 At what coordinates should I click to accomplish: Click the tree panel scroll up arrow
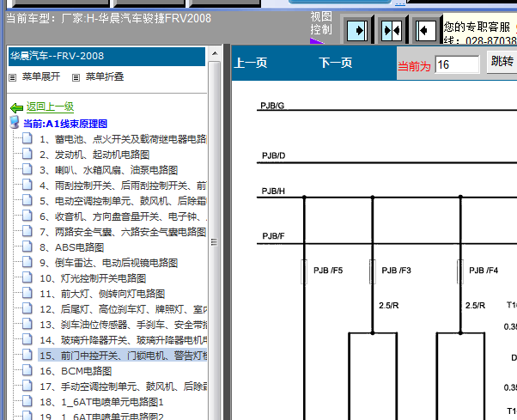215,53
